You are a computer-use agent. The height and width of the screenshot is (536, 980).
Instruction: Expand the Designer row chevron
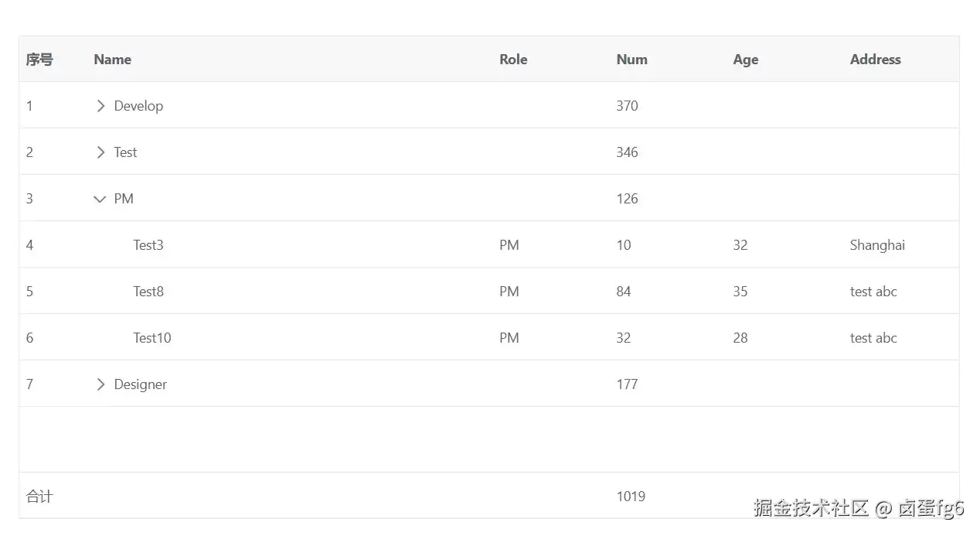[100, 384]
